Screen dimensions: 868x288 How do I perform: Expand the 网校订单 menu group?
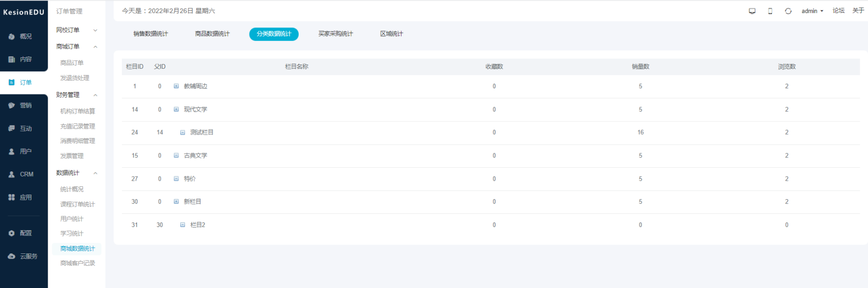click(x=95, y=30)
